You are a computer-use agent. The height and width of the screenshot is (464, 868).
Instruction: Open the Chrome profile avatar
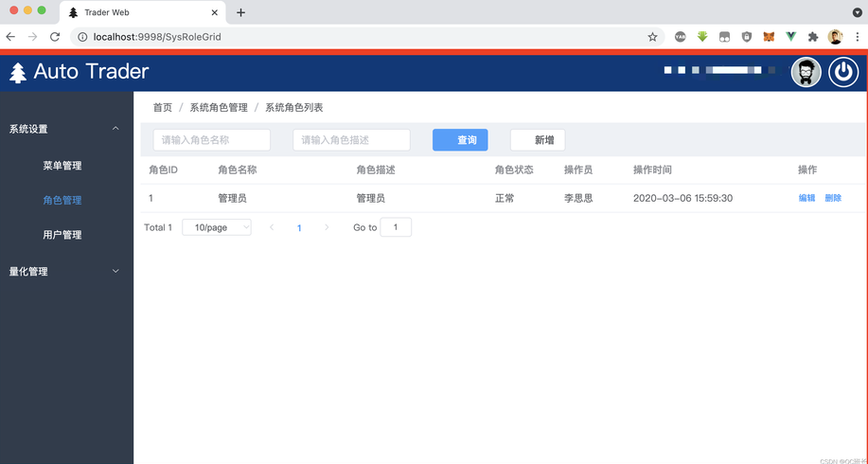(x=835, y=37)
